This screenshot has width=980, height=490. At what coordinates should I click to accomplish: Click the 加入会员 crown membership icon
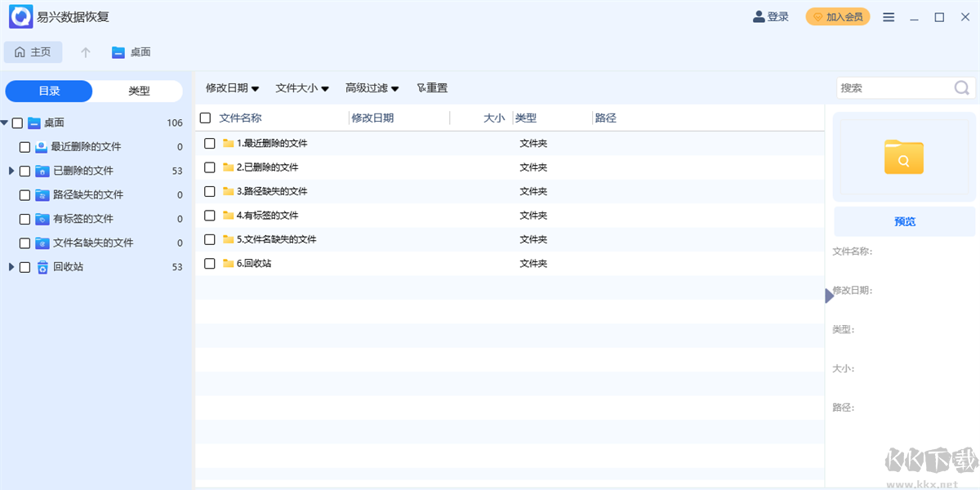(x=817, y=16)
